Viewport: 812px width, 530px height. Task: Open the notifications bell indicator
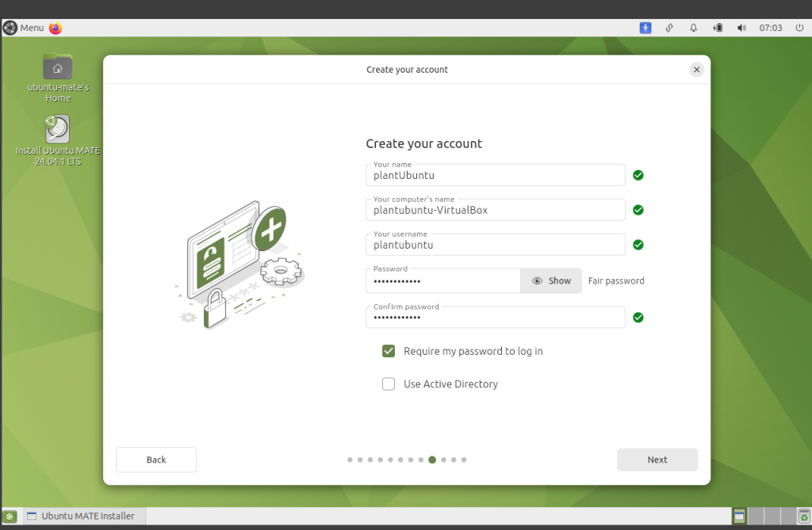pos(693,28)
